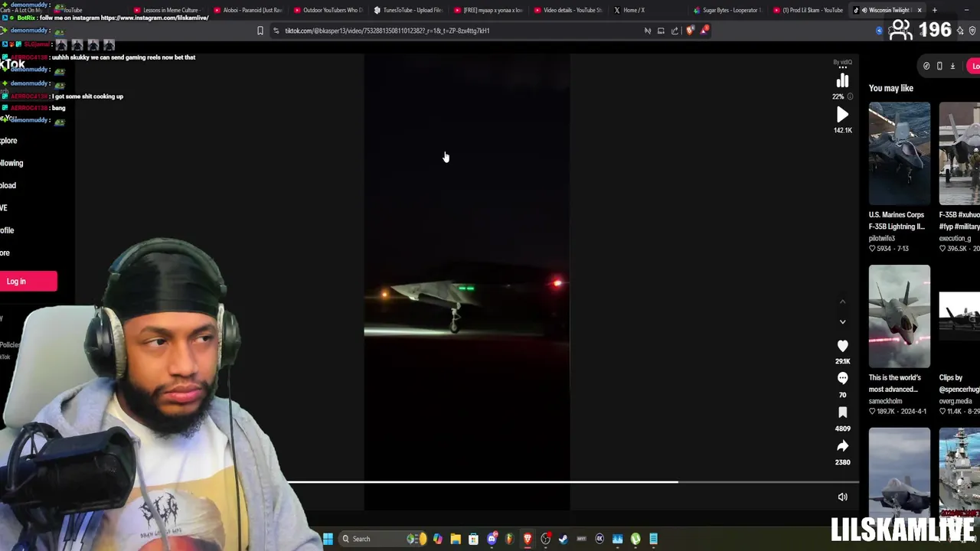Open File Explorer from the taskbar
This screenshot has height=551, width=980.
[456, 539]
